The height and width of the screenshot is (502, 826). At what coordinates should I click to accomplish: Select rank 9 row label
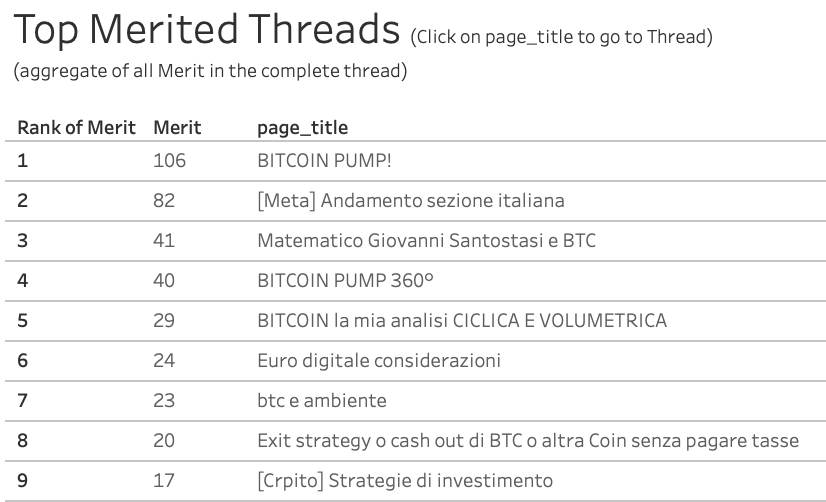pyautogui.click(x=23, y=481)
